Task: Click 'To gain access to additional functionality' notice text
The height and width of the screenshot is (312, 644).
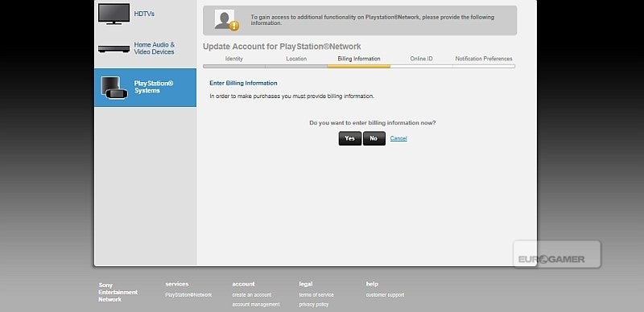Action: coord(373,20)
